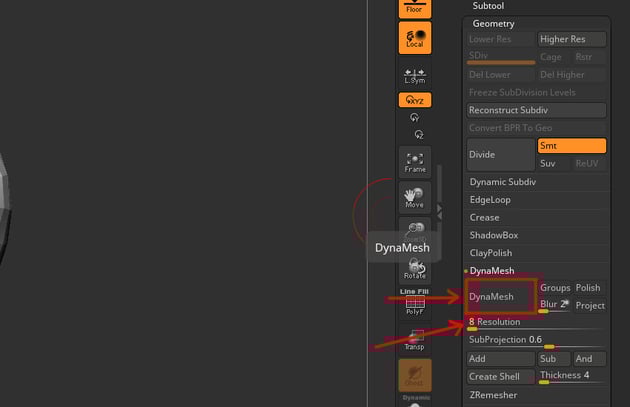Click the DynaMesh button
The height and width of the screenshot is (407, 630).
pos(501,297)
